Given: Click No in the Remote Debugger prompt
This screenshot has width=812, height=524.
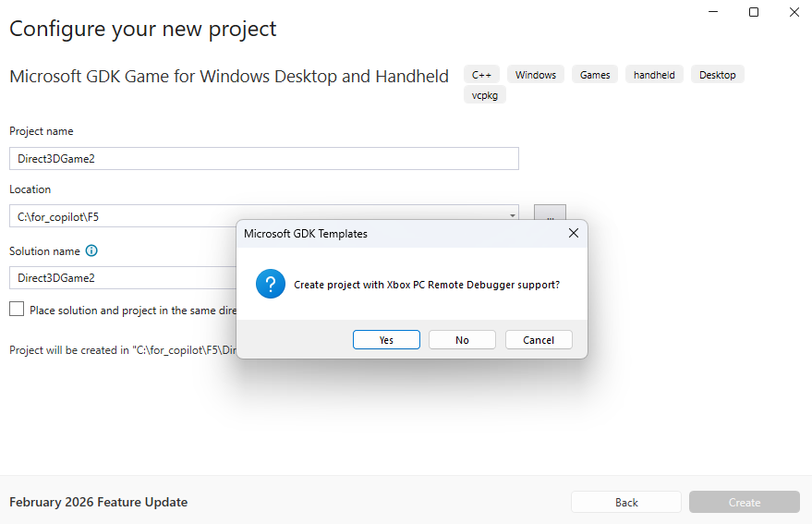Looking at the screenshot, I should point(462,340).
